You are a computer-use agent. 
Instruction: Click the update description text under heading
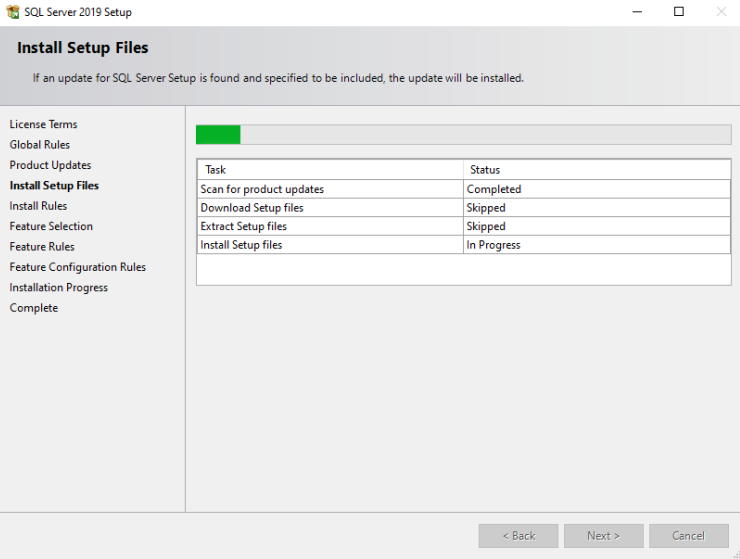point(278,78)
